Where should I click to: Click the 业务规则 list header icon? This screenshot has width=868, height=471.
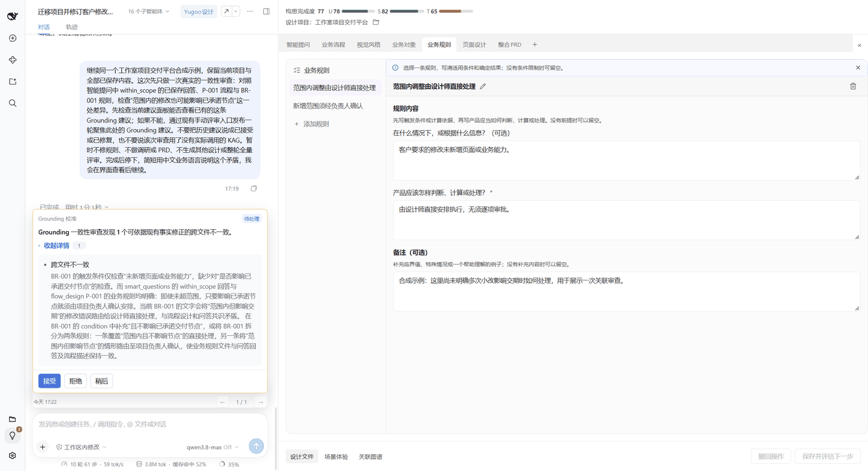coord(297,71)
